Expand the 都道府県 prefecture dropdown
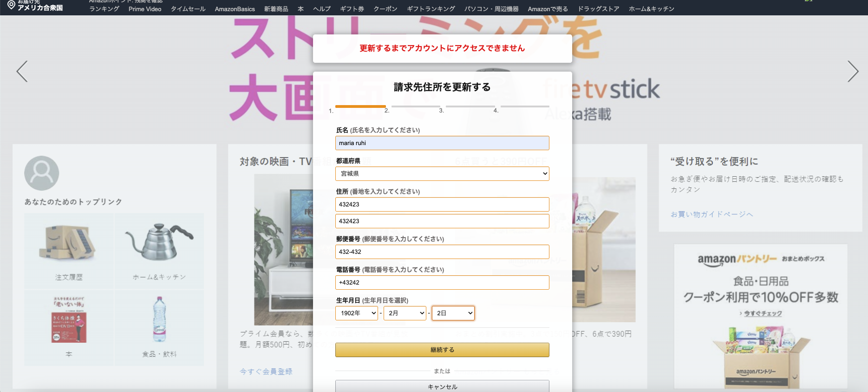The image size is (868, 392). point(442,173)
